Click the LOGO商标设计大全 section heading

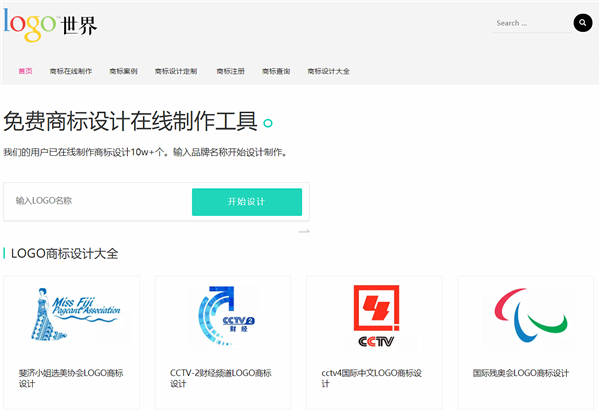coord(64,253)
